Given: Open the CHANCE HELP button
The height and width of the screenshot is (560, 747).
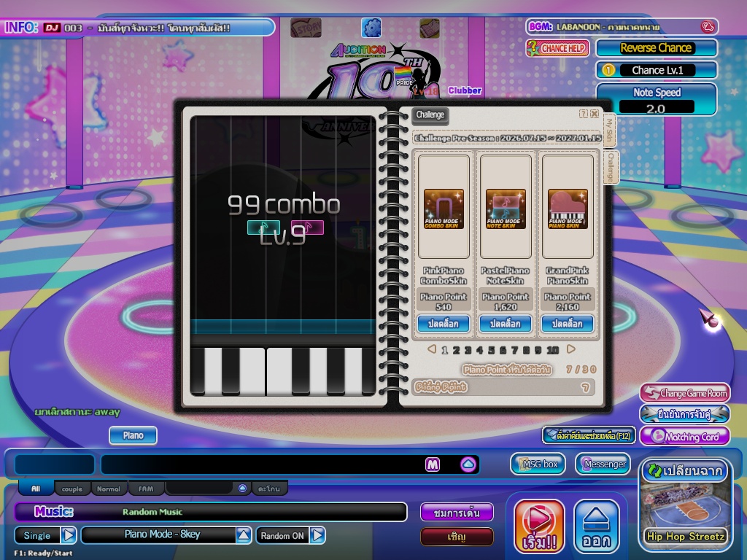Looking at the screenshot, I should coord(557,48).
